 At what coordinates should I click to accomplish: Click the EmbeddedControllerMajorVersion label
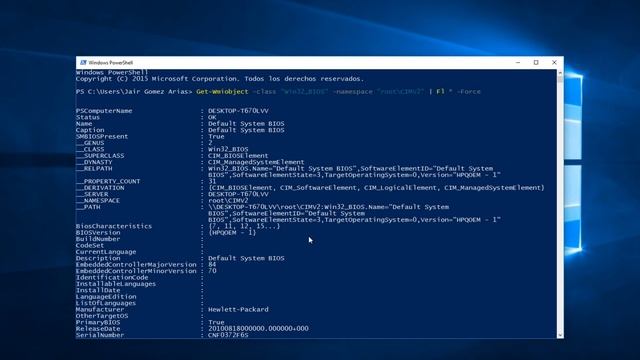tap(136, 264)
